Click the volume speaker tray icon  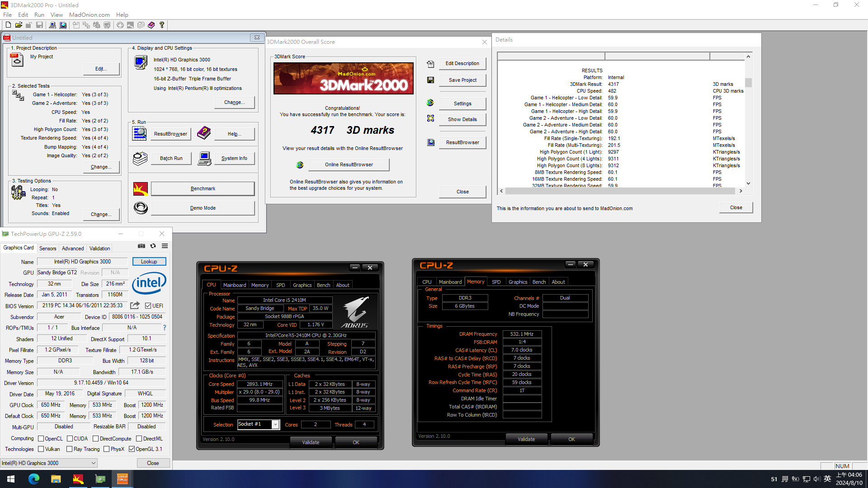pyautogui.click(x=816, y=479)
